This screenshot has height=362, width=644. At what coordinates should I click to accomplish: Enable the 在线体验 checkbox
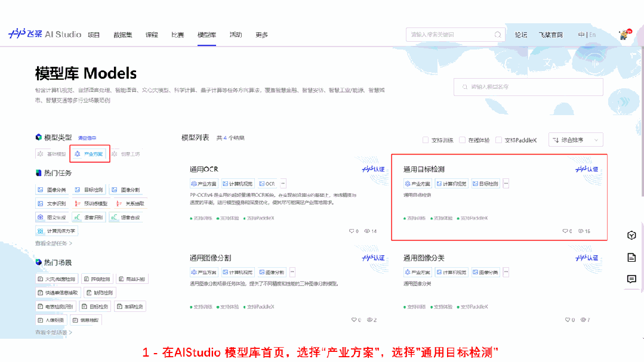(461, 139)
